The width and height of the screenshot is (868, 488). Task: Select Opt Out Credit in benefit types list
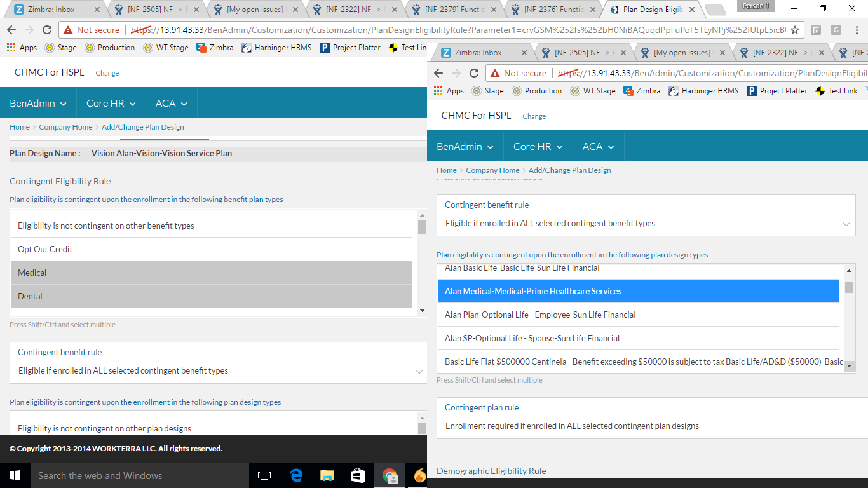tap(212, 249)
